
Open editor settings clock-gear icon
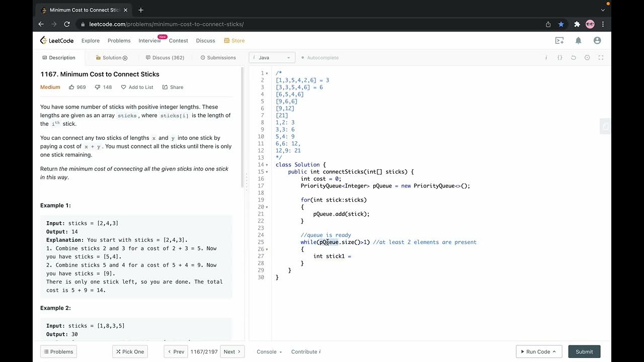pos(587,58)
